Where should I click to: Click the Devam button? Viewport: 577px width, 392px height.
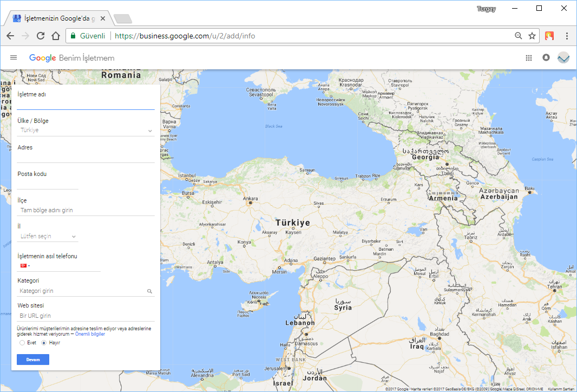coord(33,360)
